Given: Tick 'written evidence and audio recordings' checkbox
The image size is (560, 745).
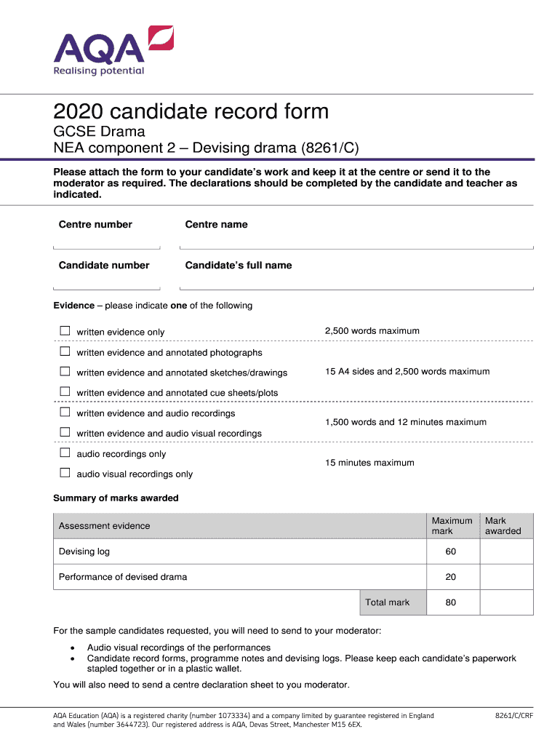Looking at the screenshot, I should point(65,413).
